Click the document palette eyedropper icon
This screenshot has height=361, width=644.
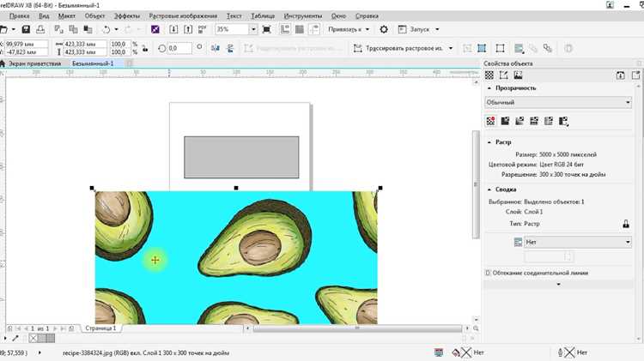15,339
